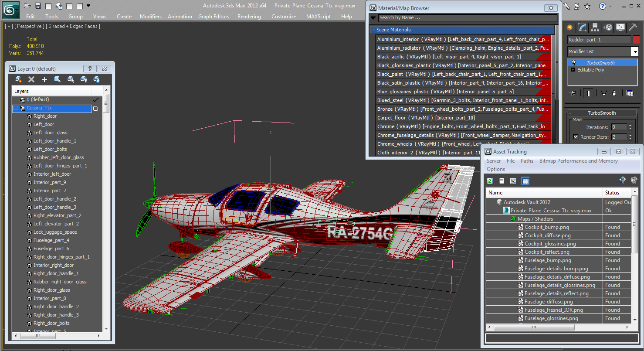Open quick access toolbar customize dropdown arrow

click(88, 6)
